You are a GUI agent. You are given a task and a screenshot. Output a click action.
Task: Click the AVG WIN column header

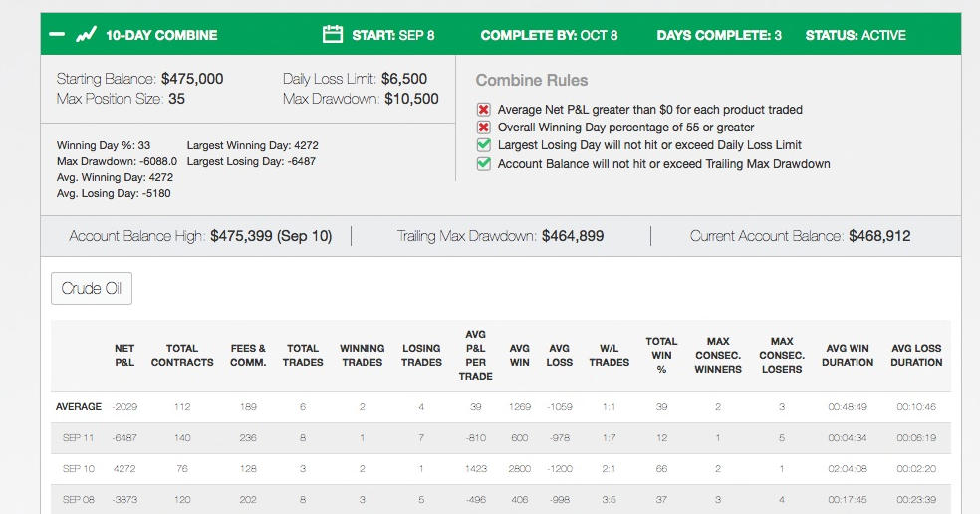(x=519, y=355)
